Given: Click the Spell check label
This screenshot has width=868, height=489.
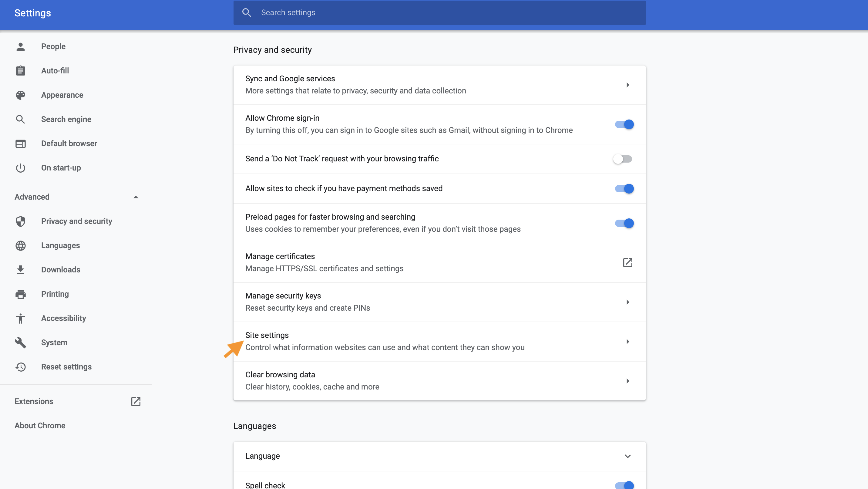Looking at the screenshot, I should [x=265, y=485].
